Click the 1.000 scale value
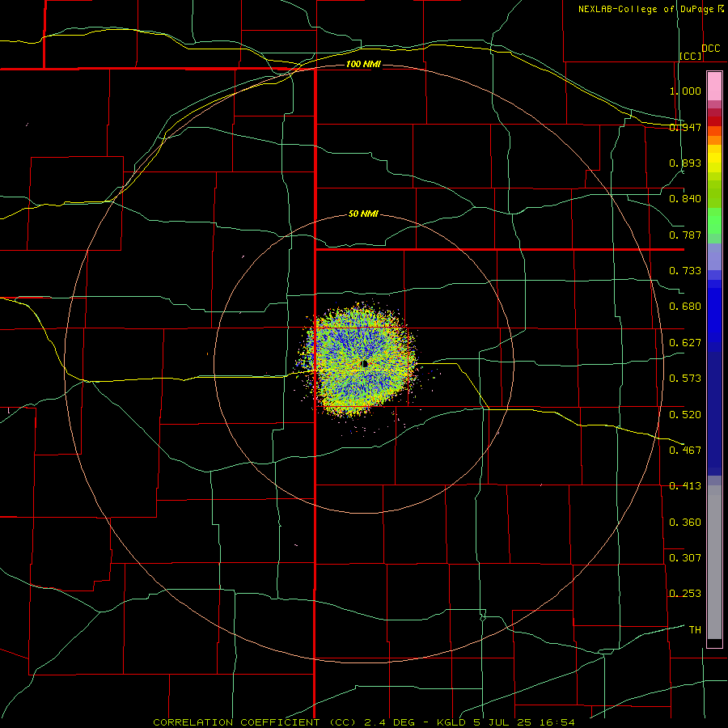The image size is (728, 728). (685, 91)
